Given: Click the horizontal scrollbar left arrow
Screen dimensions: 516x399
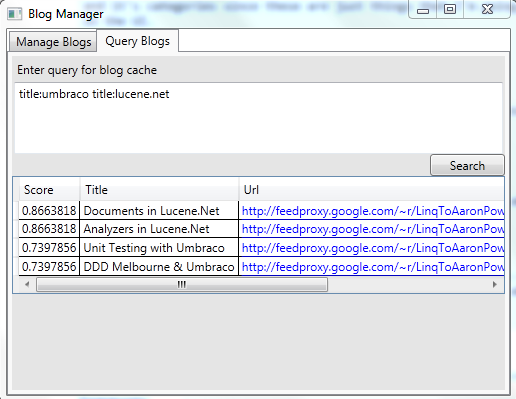Looking at the screenshot, I should point(27,284).
